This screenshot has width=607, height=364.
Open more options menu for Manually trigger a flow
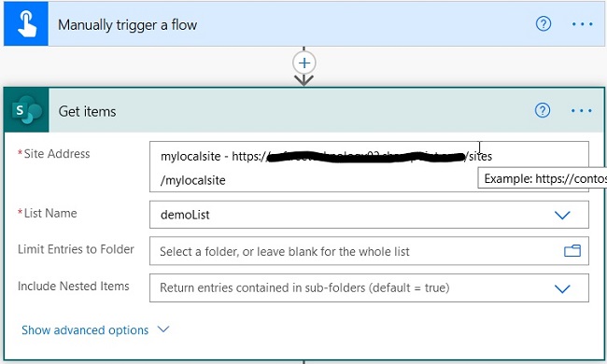click(582, 24)
